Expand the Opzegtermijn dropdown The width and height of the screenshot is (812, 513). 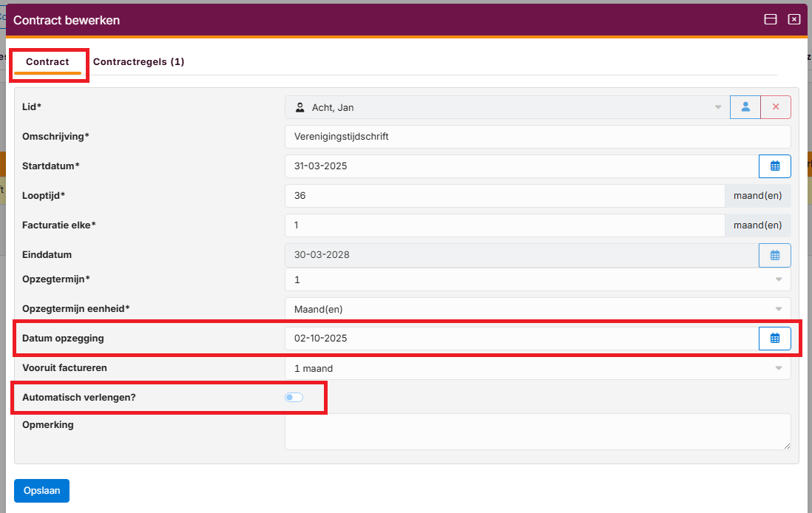point(778,279)
